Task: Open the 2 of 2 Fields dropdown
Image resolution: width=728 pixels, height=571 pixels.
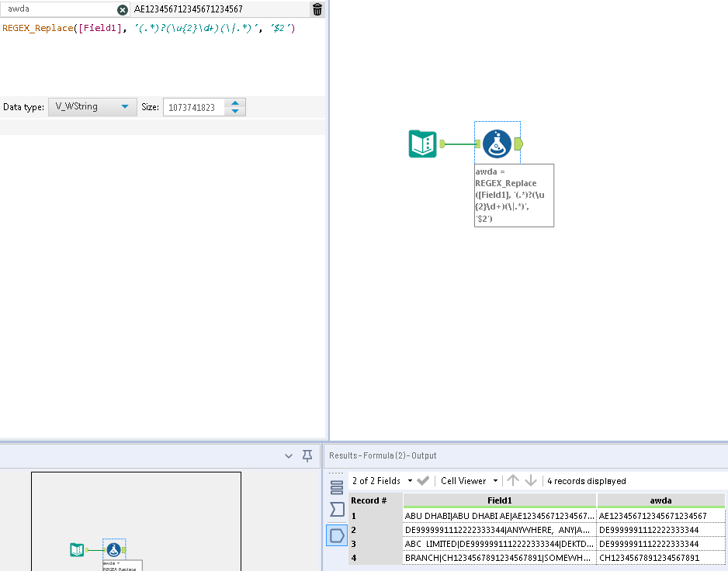Action: [379, 480]
